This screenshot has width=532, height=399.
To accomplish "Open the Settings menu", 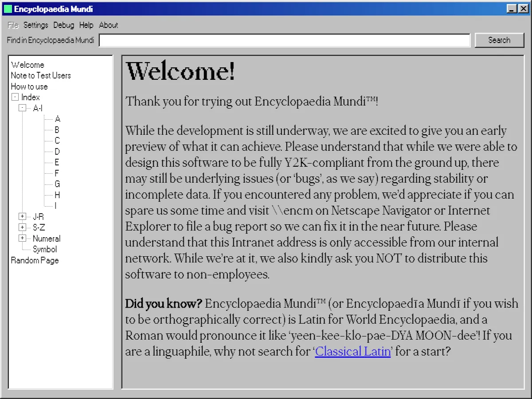I will 36,25.
